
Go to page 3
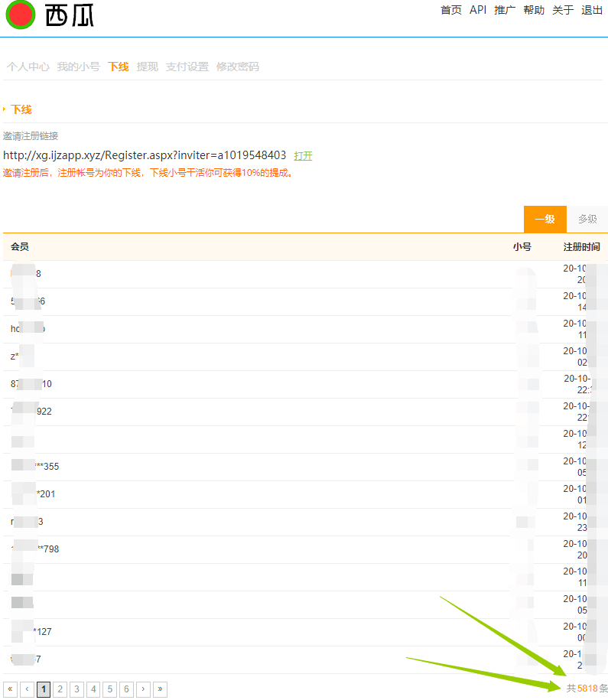(x=76, y=689)
